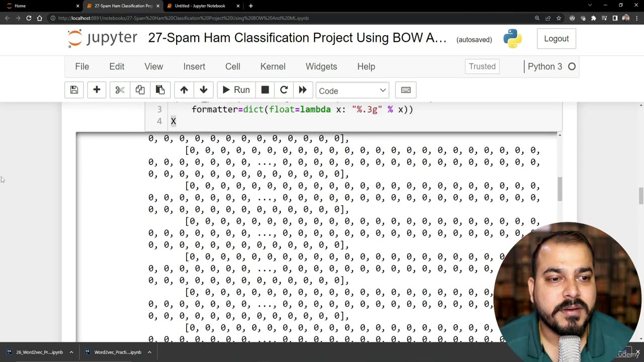Open the tab search chevron in the title bar

[590, 6]
